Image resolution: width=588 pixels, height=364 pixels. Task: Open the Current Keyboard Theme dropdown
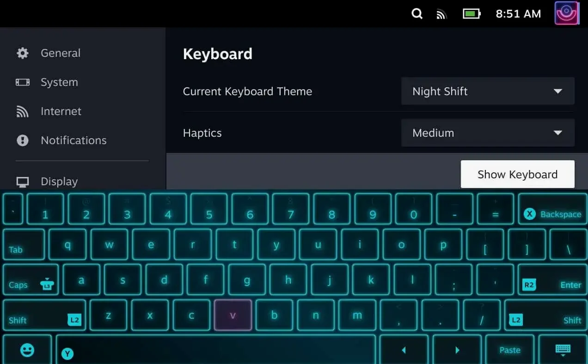pyautogui.click(x=488, y=91)
